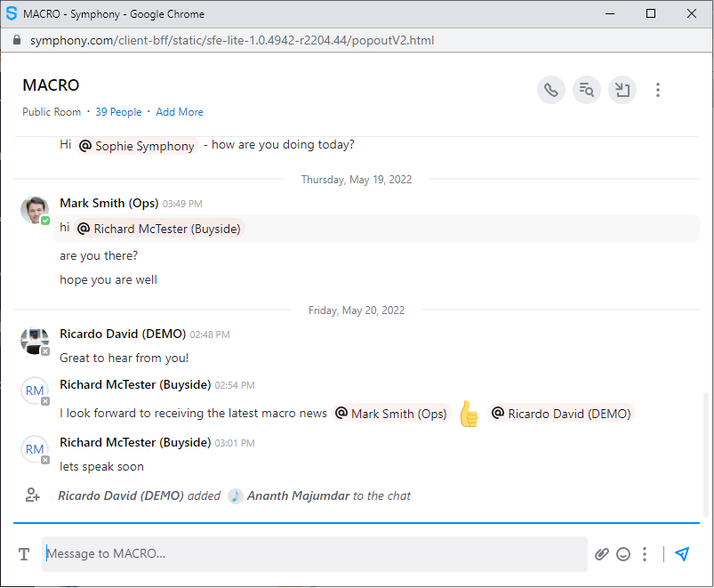Click the 02:48 PM timestamp
The height and width of the screenshot is (588, 714).
[x=210, y=334]
